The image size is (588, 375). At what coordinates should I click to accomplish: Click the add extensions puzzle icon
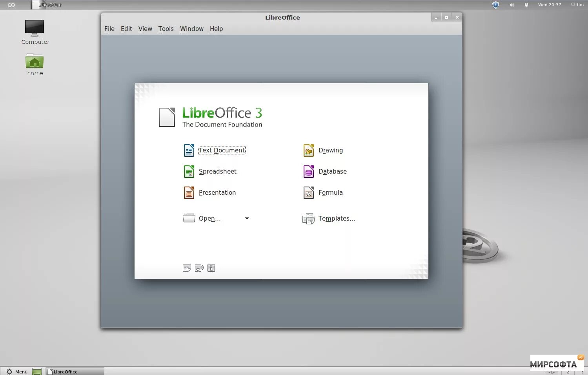tap(199, 268)
